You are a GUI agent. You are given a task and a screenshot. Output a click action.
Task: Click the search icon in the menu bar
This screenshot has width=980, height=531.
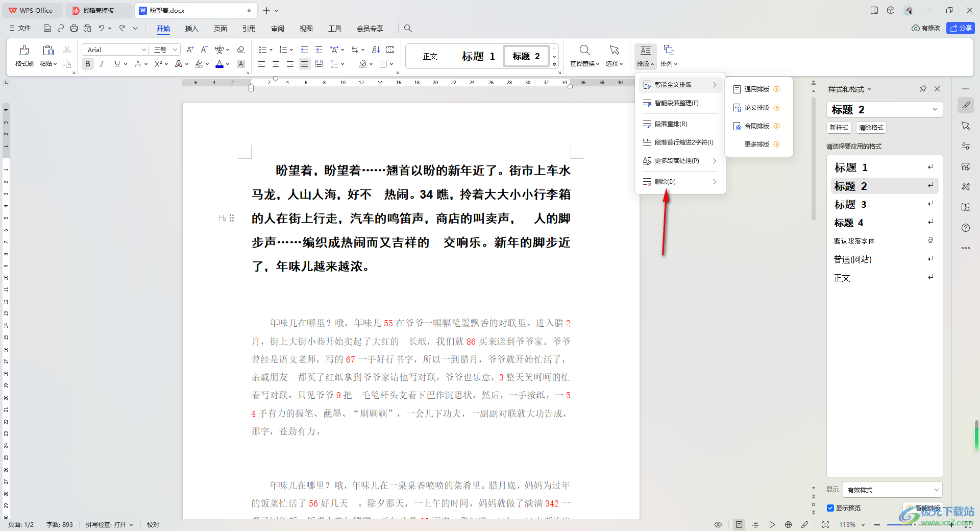pyautogui.click(x=408, y=28)
